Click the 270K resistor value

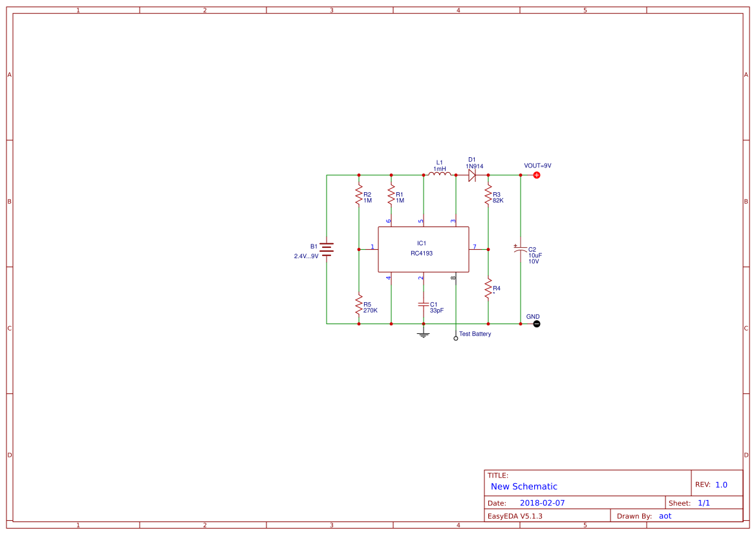click(x=371, y=310)
